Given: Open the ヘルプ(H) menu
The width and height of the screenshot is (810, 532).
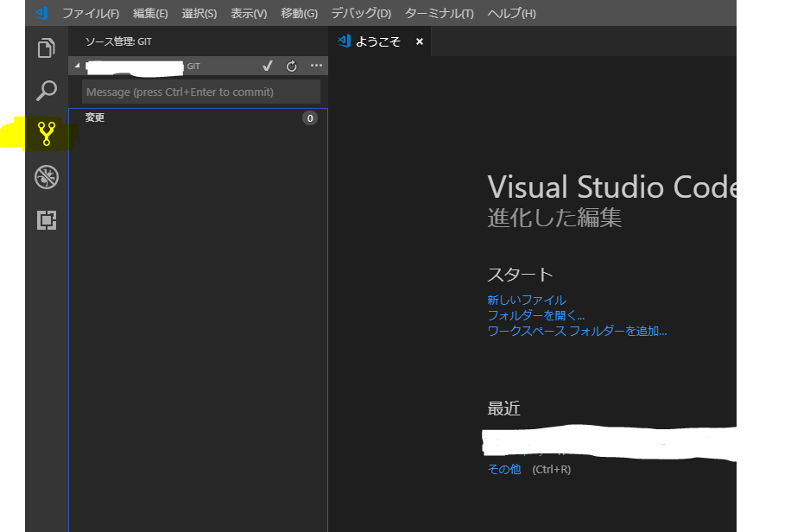Looking at the screenshot, I should point(511,14).
